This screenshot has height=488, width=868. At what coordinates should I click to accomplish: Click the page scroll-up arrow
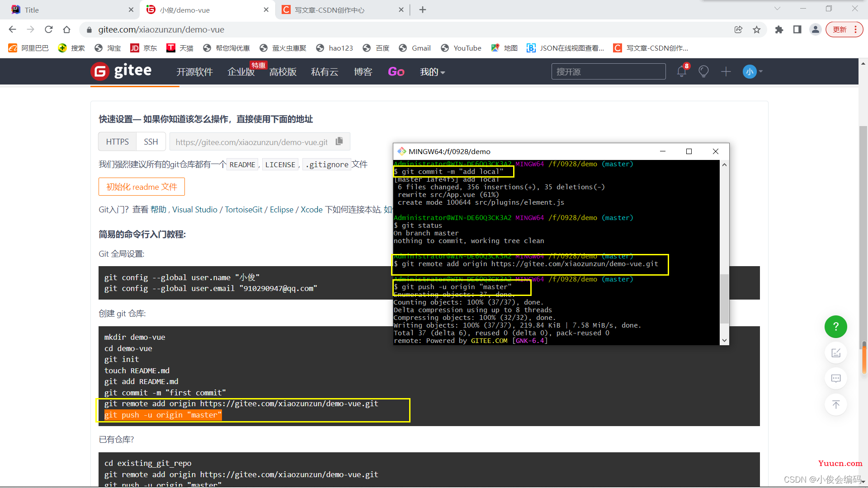863,64
